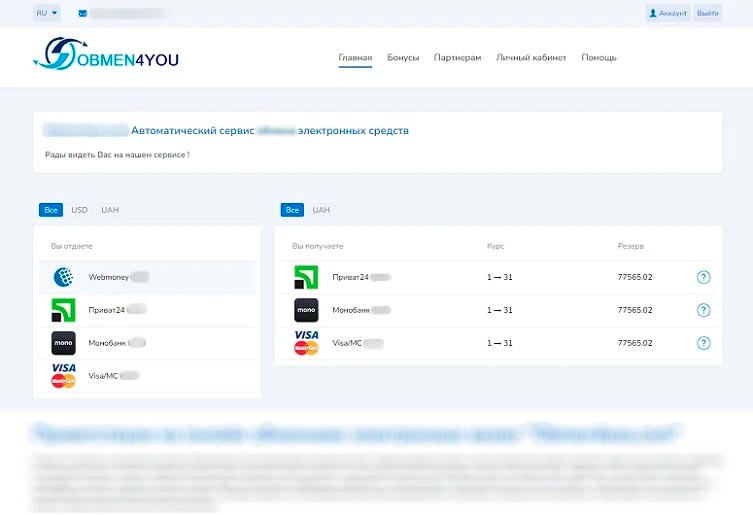The image size is (753, 515).
Task: Open the RU language dropdown
Action: point(46,14)
